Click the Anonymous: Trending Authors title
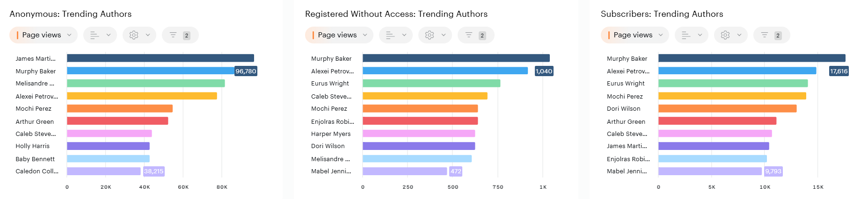This screenshot has height=199, width=868. point(71,14)
